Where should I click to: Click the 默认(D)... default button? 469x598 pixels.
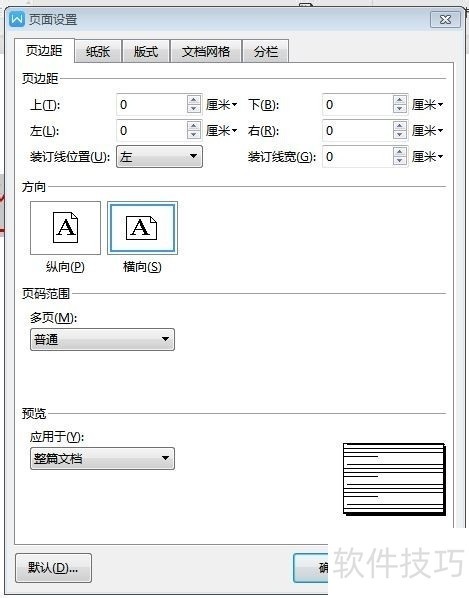click(x=53, y=568)
